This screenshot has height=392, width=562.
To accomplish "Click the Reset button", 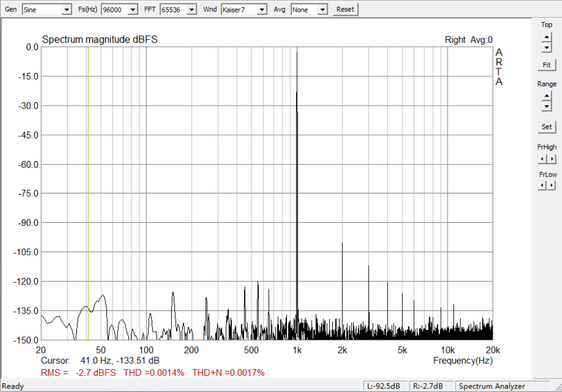I will [345, 9].
